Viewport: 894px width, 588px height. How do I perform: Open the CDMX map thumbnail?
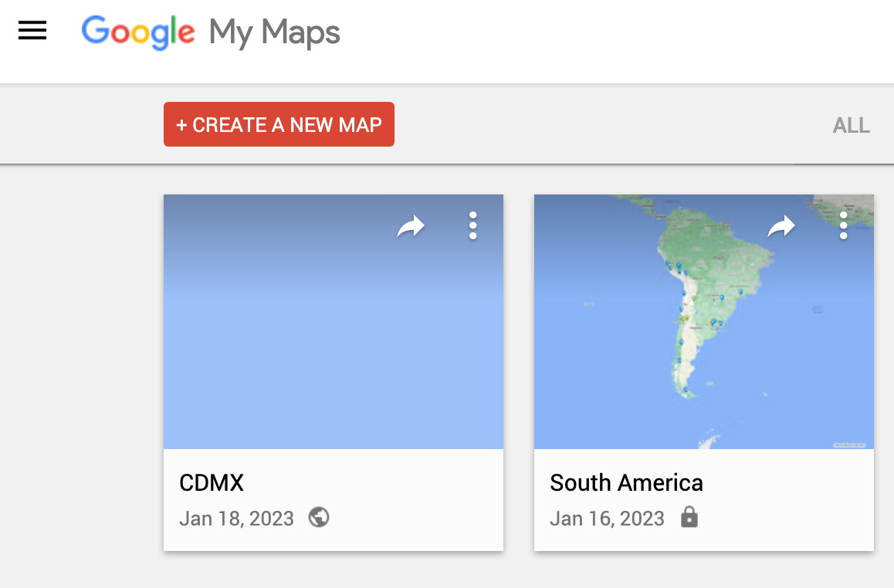[x=334, y=322]
